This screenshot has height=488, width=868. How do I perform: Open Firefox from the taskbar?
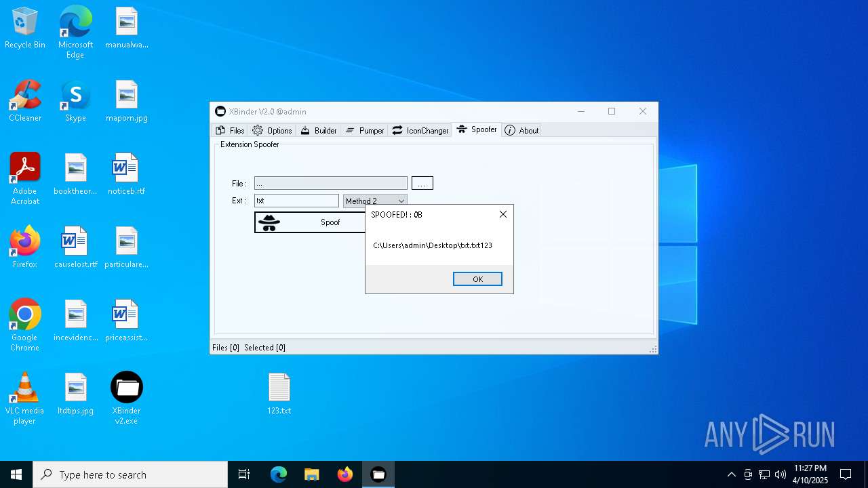tap(345, 474)
